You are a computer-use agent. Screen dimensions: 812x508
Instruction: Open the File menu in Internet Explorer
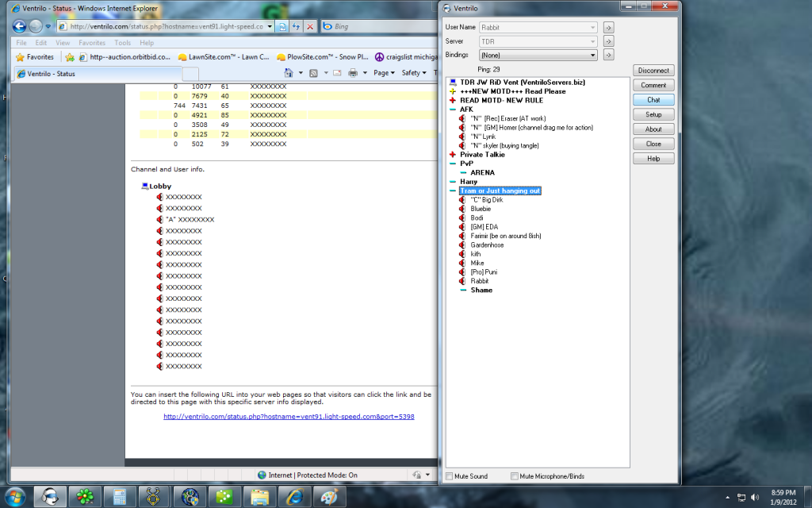(x=21, y=43)
